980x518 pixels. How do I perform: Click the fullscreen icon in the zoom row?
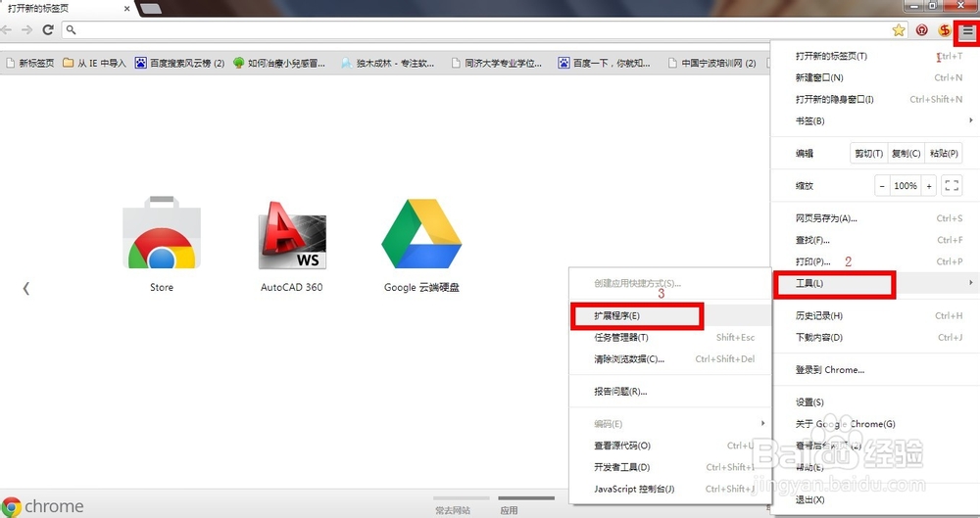[952, 186]
